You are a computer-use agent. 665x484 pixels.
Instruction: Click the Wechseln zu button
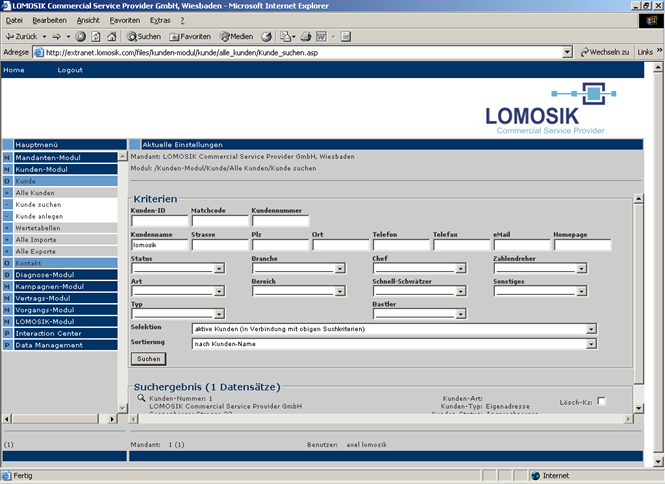point(605,52)
